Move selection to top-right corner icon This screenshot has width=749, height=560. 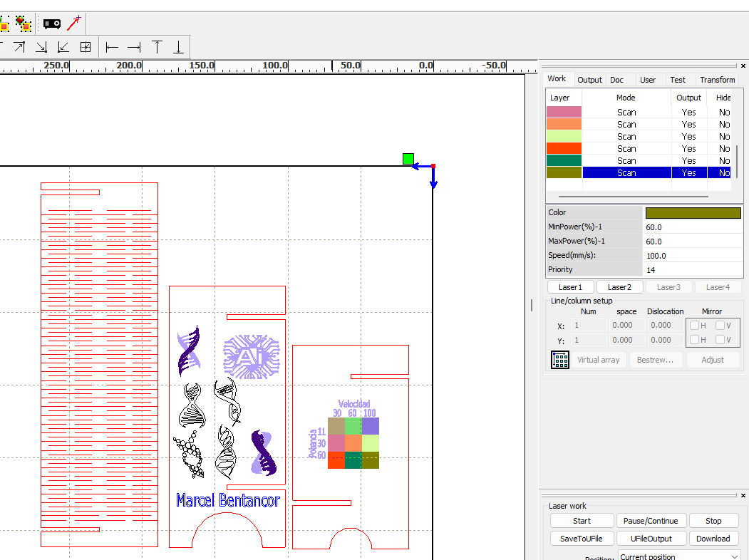point(19,48)
